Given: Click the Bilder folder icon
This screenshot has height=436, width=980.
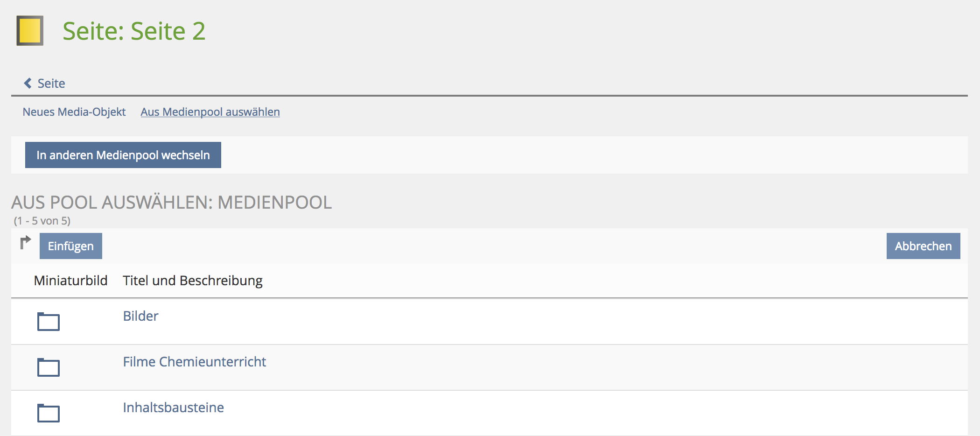Looking at the screenshot, I should (x=49, y=322).
